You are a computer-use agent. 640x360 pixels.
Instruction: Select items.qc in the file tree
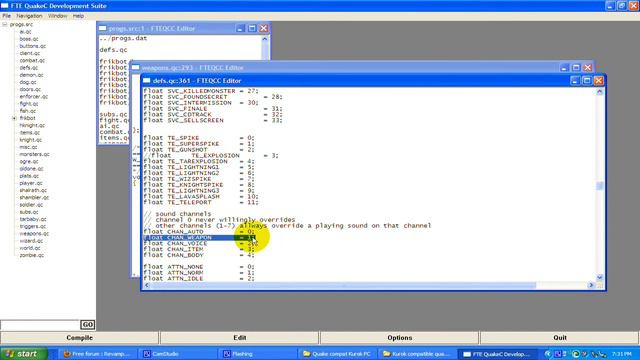pyautogui.click(x=29, y=133)
